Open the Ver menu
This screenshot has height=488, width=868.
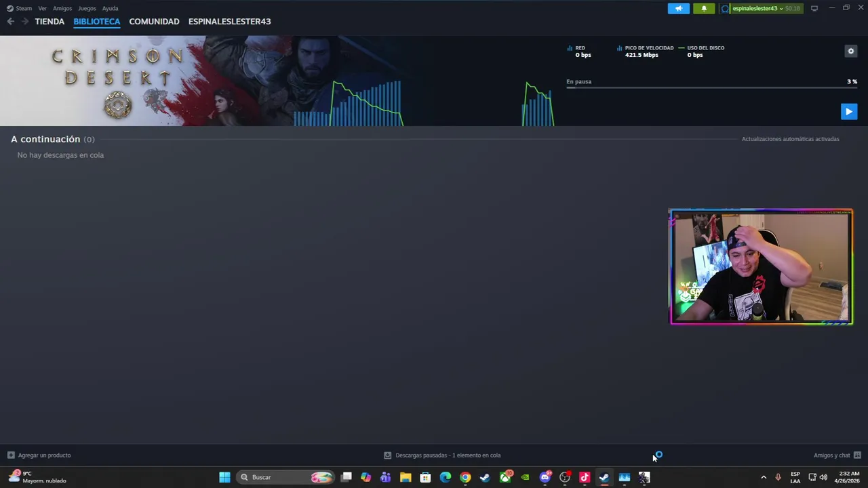[43, 8]
